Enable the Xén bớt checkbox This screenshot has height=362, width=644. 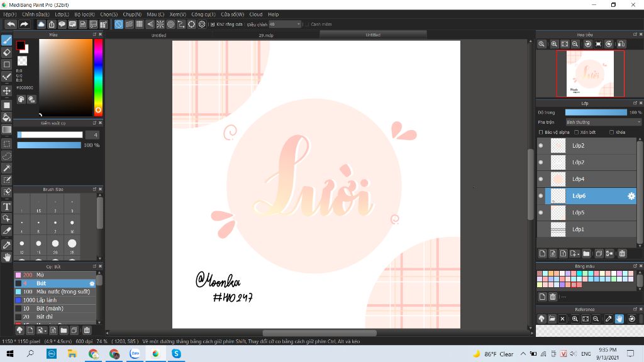coord(576,132)
